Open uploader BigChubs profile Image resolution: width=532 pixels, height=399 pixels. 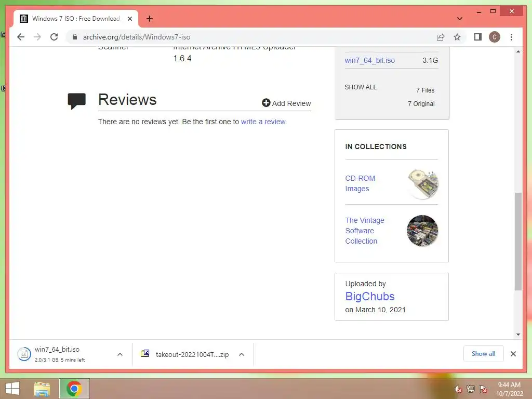(x=369, y=296)
